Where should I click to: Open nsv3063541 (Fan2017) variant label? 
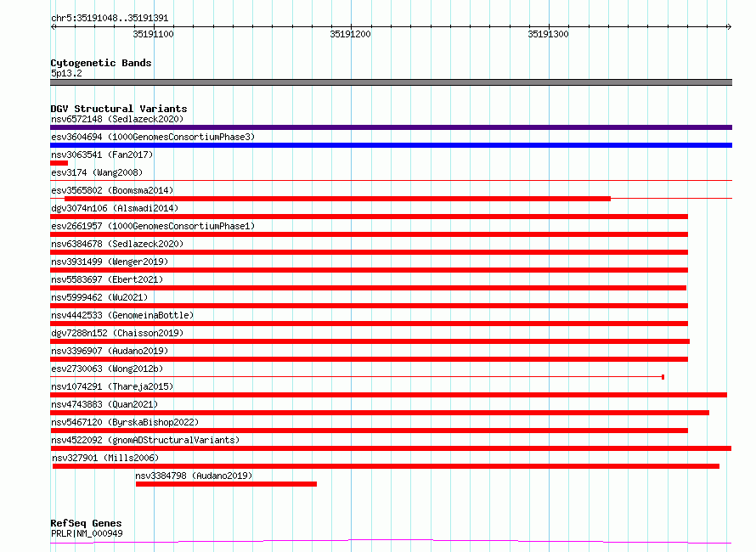[102, 155]
